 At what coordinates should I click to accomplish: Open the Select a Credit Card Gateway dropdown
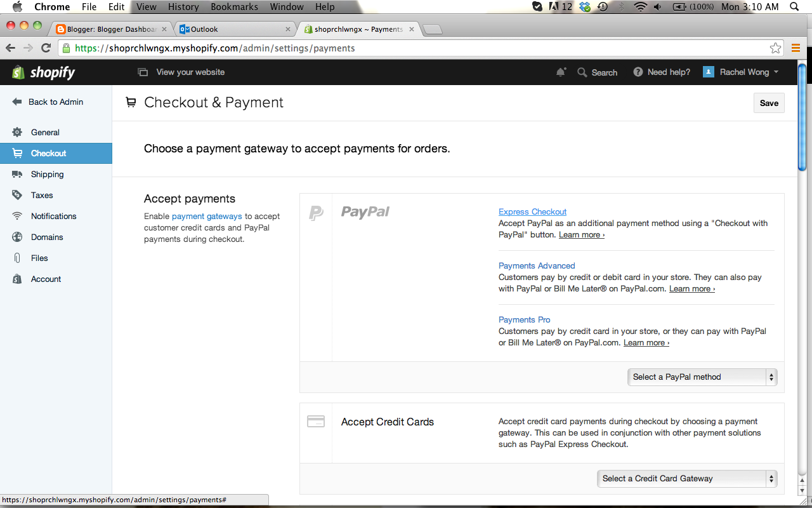coord(687,479)
